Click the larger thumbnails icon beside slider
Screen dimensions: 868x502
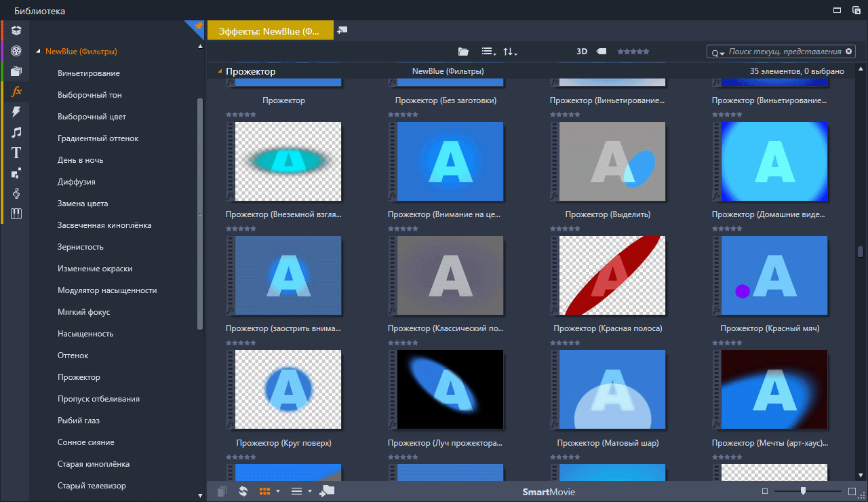[852, 491]
